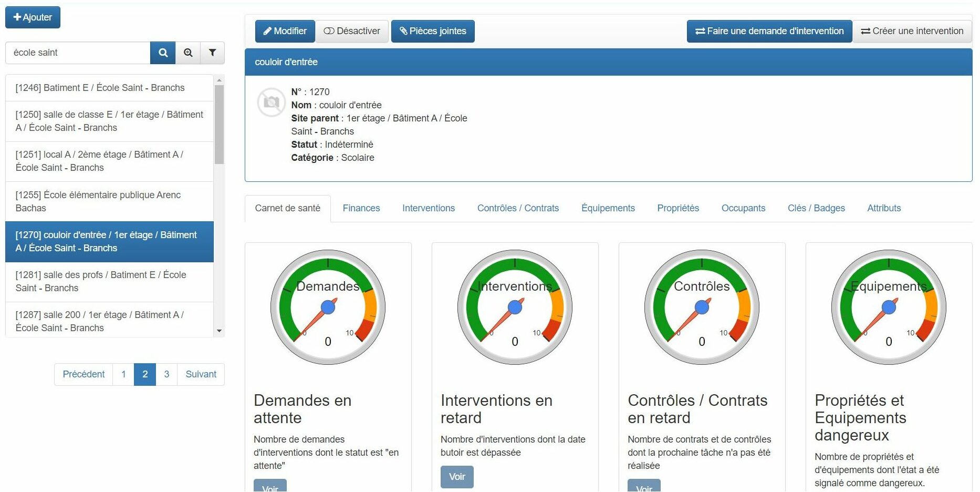Switch to the Finances tab
The height and width of the screenshot is (492, 980).
coord(361,208)
